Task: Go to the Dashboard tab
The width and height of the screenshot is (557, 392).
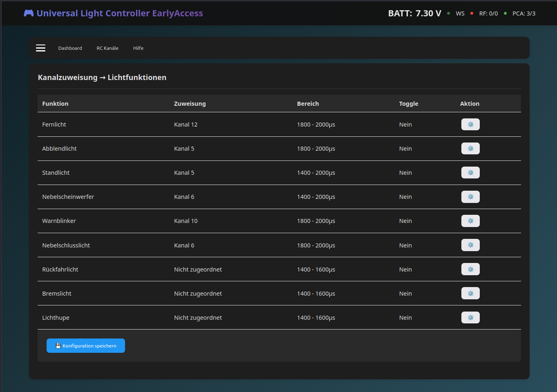Action: [x=70, y=48]
